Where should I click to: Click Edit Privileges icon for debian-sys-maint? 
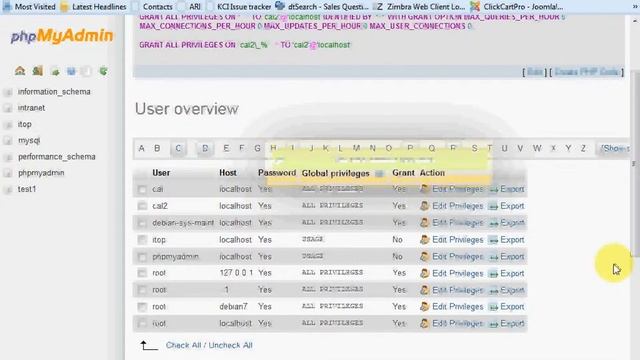click(x=424, y=222)
